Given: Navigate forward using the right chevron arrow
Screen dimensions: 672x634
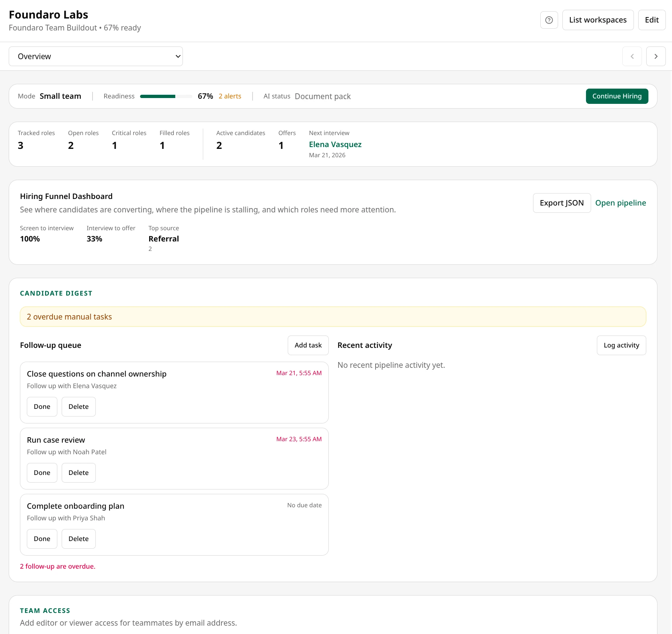Looking at the screenshot, I should click(656, 56).
